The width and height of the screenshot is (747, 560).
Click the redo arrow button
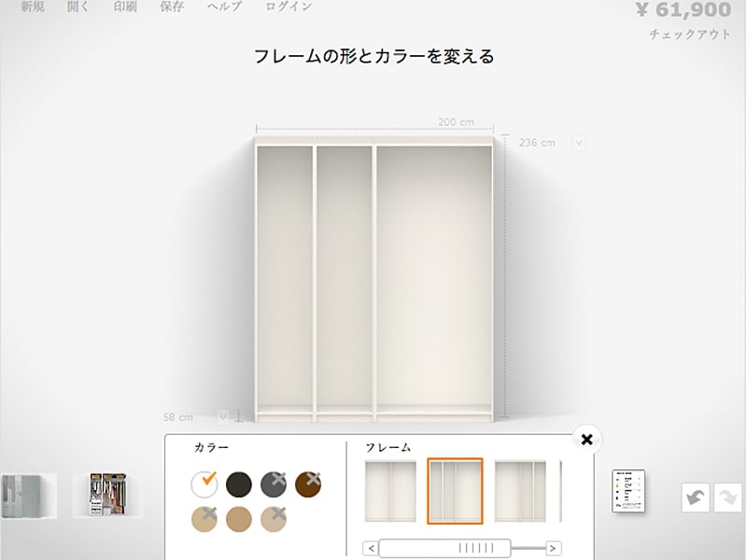click(x=727, y=497)
